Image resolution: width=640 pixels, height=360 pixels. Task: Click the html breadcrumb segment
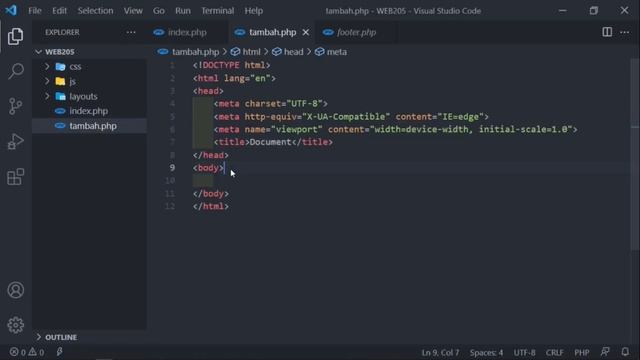pos(251,52)
